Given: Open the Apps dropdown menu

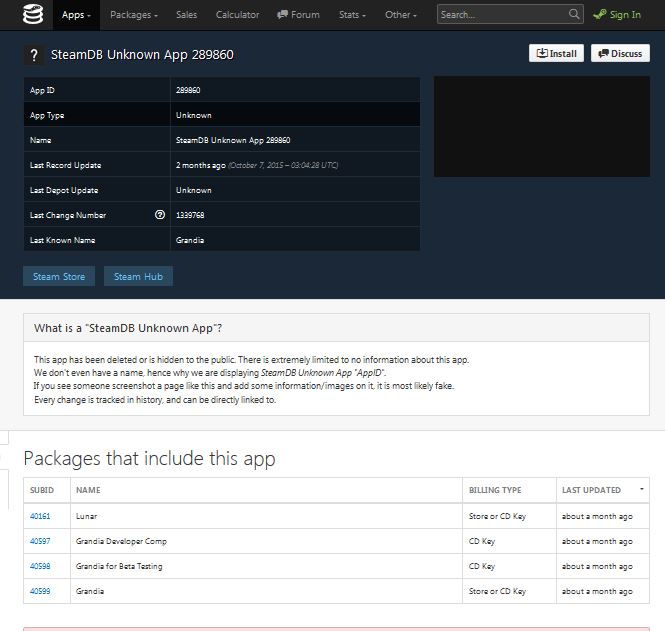Looking at the screenshot, I should (x=76, y=15).
